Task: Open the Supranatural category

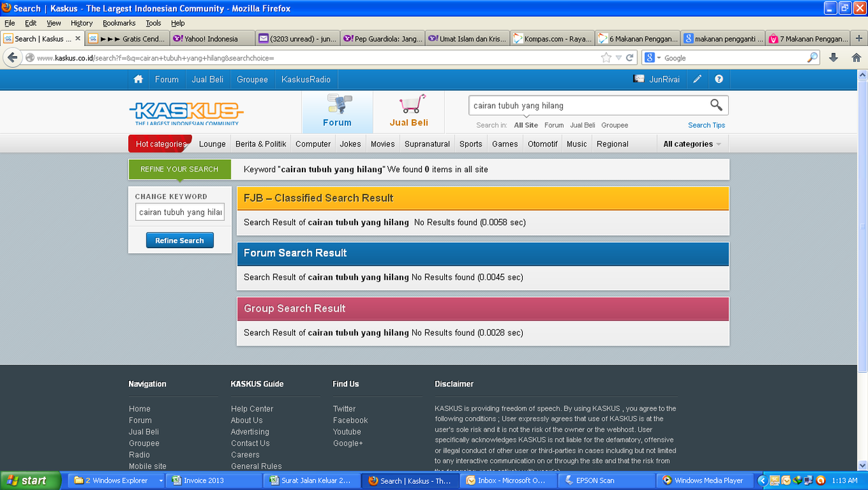Action: [x=427, y=144]
